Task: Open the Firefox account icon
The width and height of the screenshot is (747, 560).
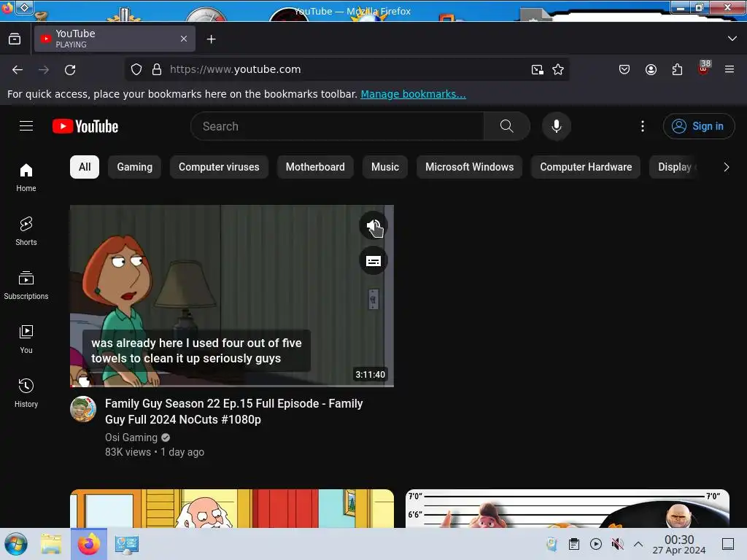Action: 651,69
